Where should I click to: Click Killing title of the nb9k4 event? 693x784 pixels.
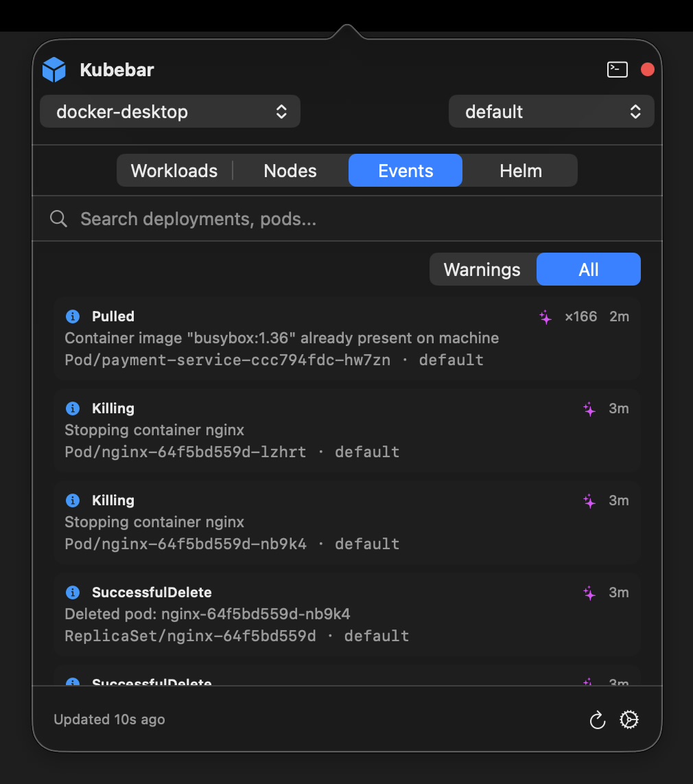coord(113,500)
